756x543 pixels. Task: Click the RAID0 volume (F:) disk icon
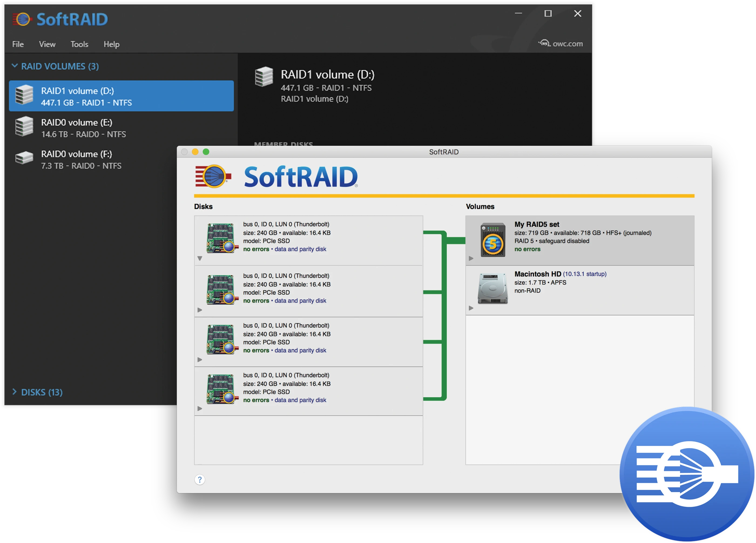24,158
